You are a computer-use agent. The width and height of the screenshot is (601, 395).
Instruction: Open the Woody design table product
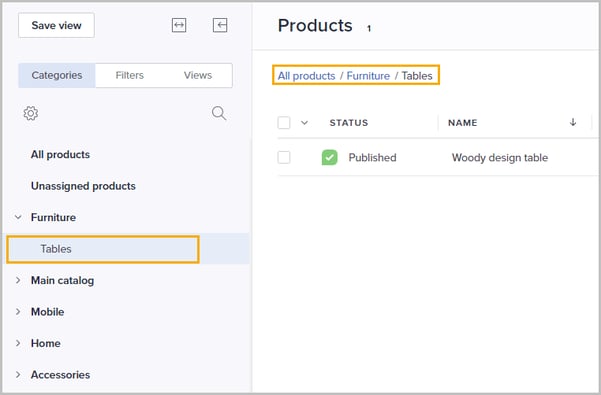click(x=499, y=158)
